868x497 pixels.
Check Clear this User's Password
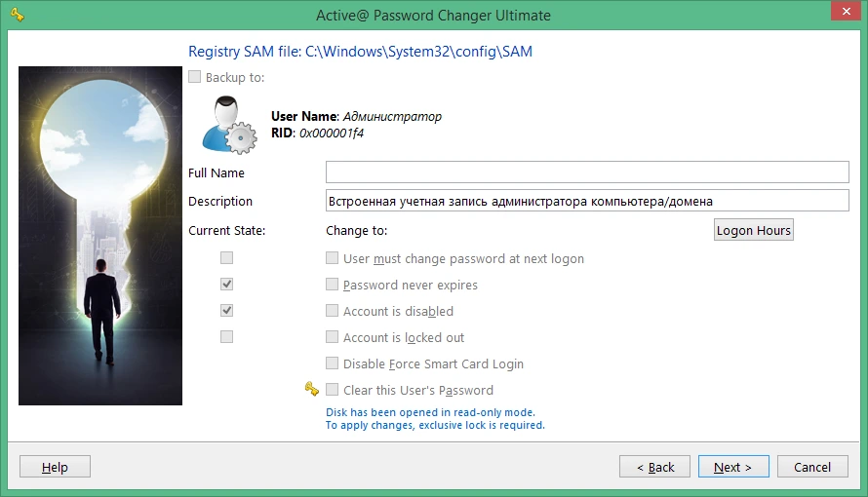click(x=332, y=390)
